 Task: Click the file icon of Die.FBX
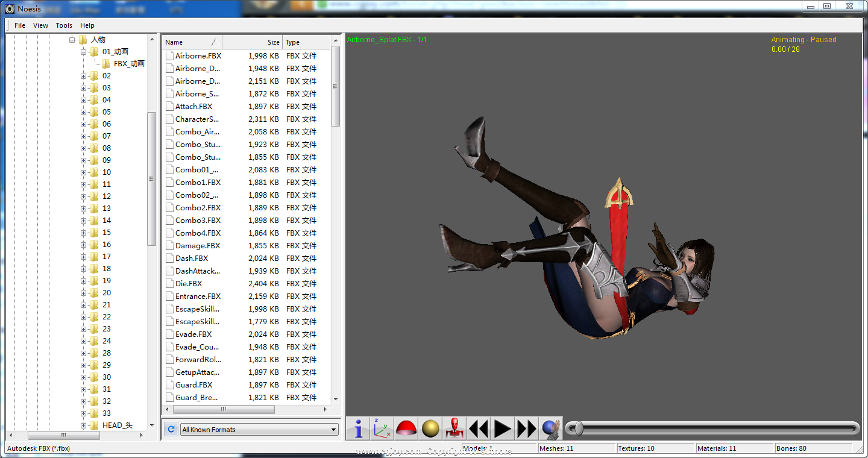(x=169, y=283)
